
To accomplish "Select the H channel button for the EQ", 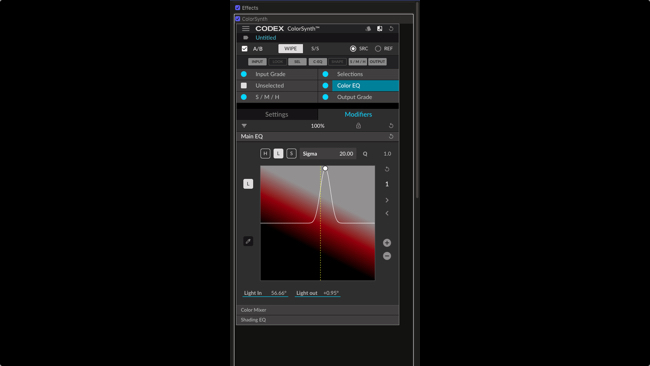I will click(x=265, y=153).
